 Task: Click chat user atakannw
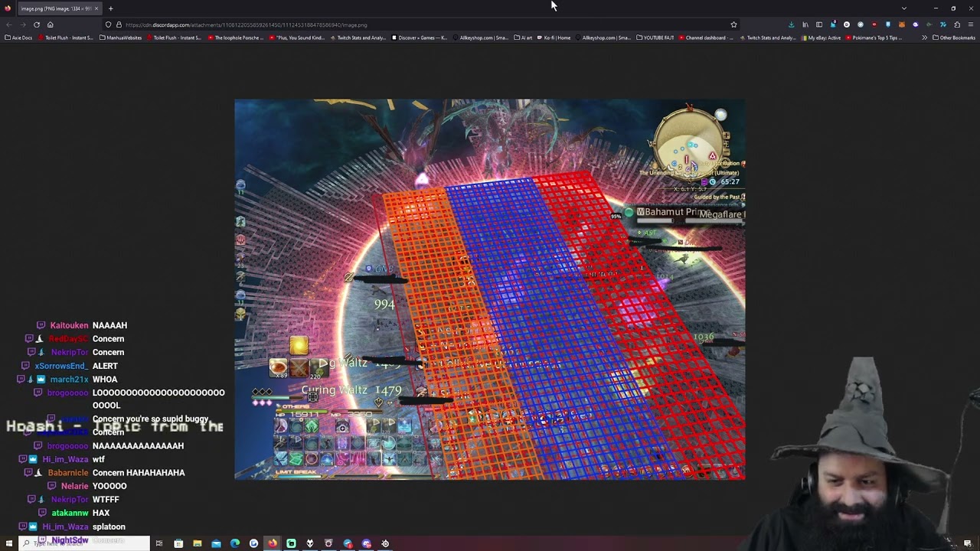70,513
